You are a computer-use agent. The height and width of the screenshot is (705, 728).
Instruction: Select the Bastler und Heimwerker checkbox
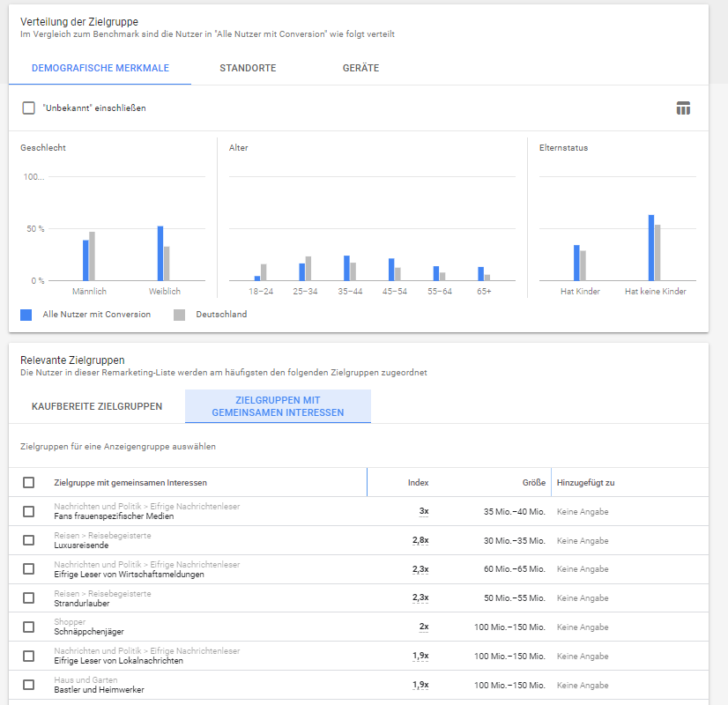[29, 685]
